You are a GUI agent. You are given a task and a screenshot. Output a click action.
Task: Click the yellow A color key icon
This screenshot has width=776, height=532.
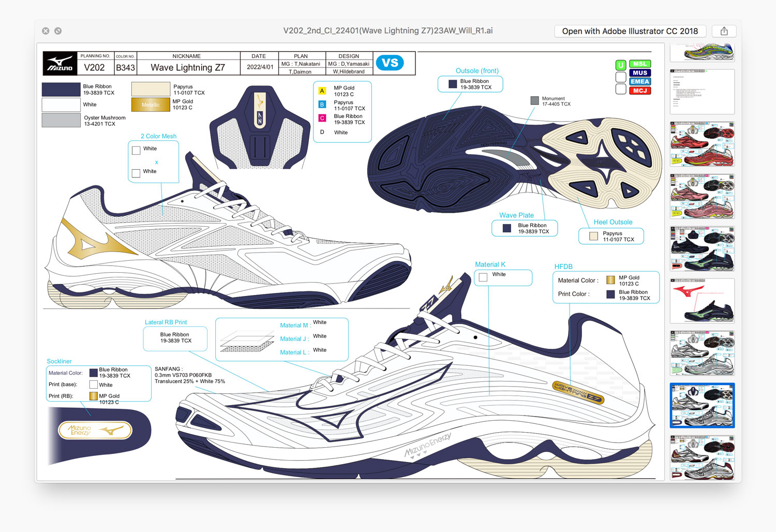tap(322, 91)
